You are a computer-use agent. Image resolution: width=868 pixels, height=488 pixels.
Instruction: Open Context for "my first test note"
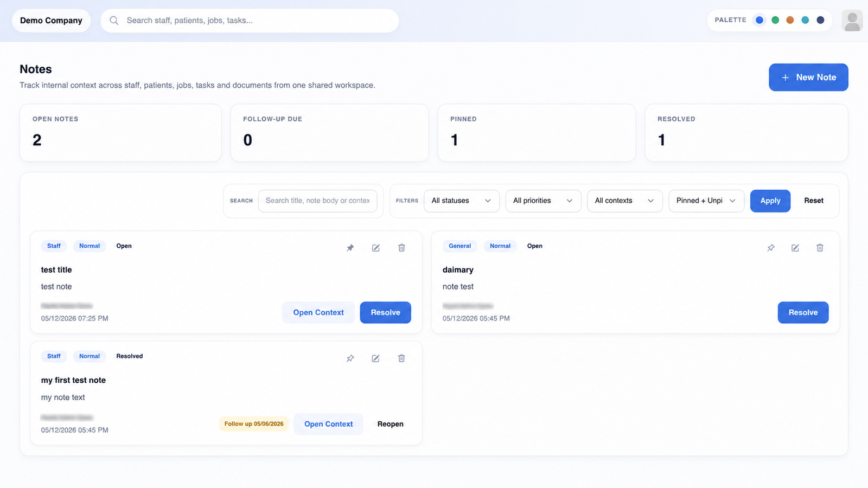(x=328, y=424)
